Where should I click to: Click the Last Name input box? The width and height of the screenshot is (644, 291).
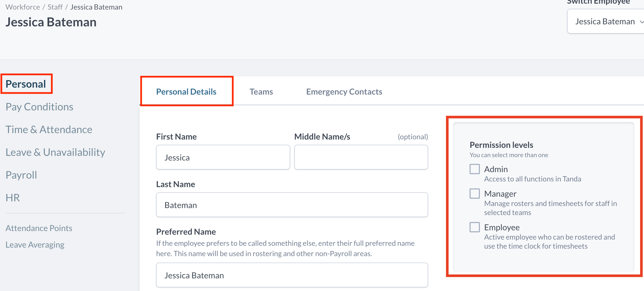coord(292,205)
